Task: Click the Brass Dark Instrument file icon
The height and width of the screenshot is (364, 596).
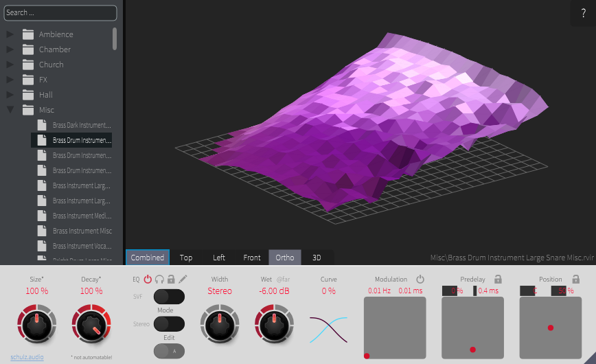Action: tap(42, 125)
